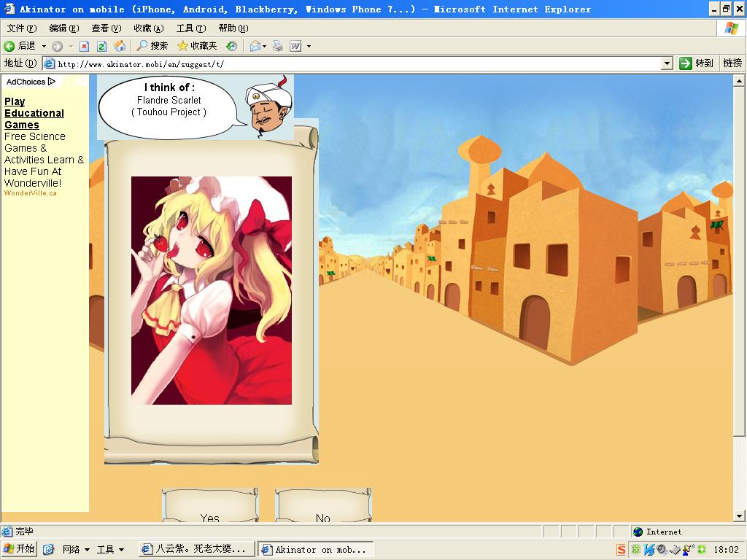Expand the address bar dropdown arrow
This screenshot has width=747, height=560.
(x=667, y=63)
